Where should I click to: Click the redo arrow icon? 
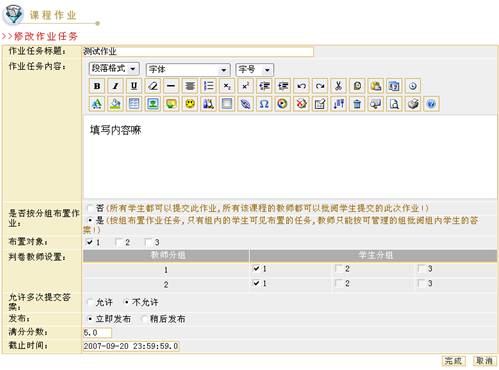[320, 86]
